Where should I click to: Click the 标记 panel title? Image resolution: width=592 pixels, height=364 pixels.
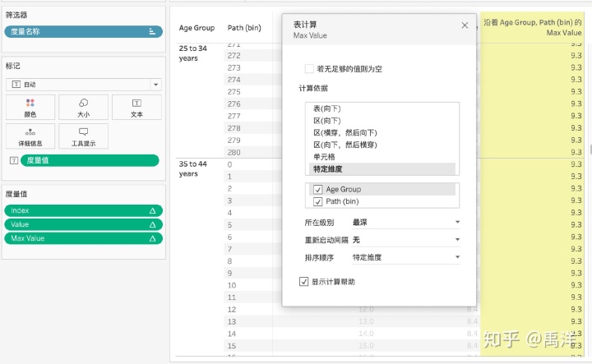pos(13,66)
